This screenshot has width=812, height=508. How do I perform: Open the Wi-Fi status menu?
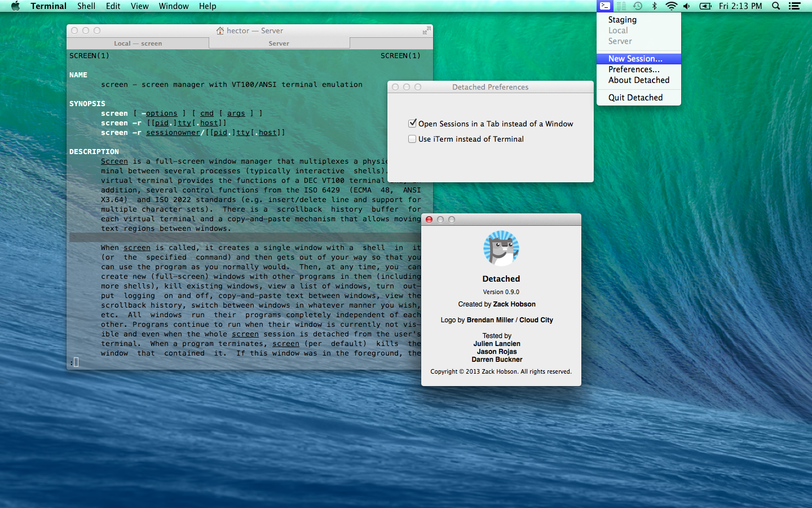pos(671,6)
